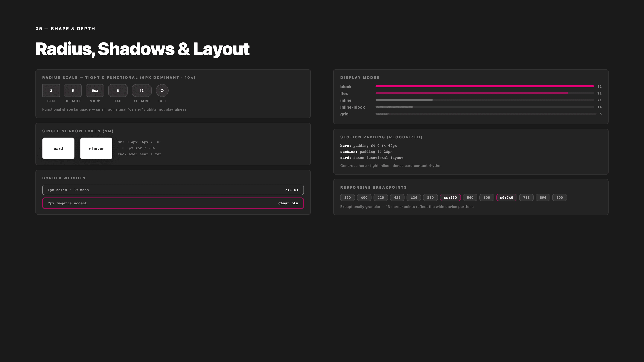This screenshot has height=362, width=644.
Task: Click the 'DISPLAY MODES' title
Action: 360,78
